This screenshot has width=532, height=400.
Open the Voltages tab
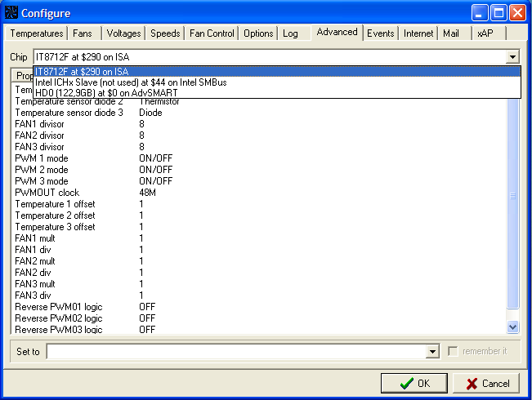coord(123,33)
